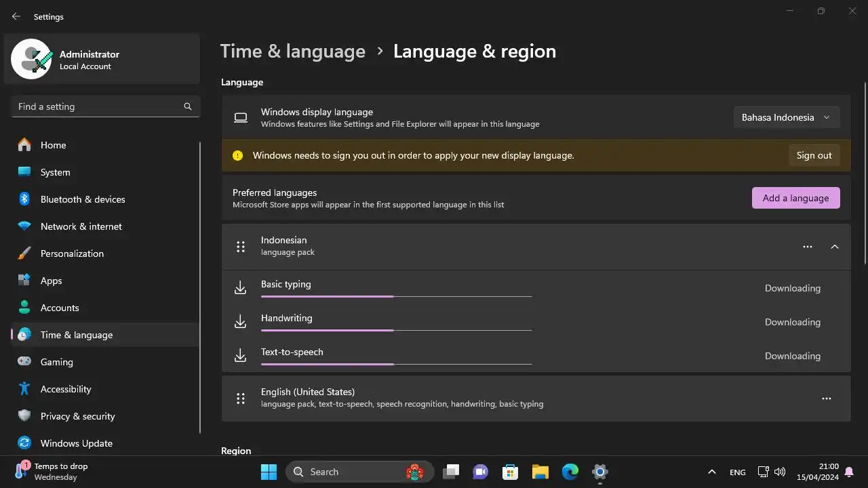The width and height of the screenshot is (868, 488).
Task: Open Task View from taskbar
Action: 451,472
